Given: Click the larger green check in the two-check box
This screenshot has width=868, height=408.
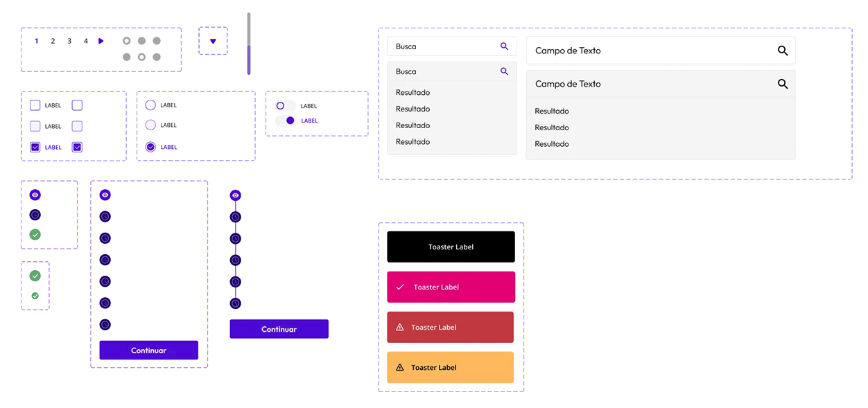Looking at the screenshot, I should tap(35, 276).
